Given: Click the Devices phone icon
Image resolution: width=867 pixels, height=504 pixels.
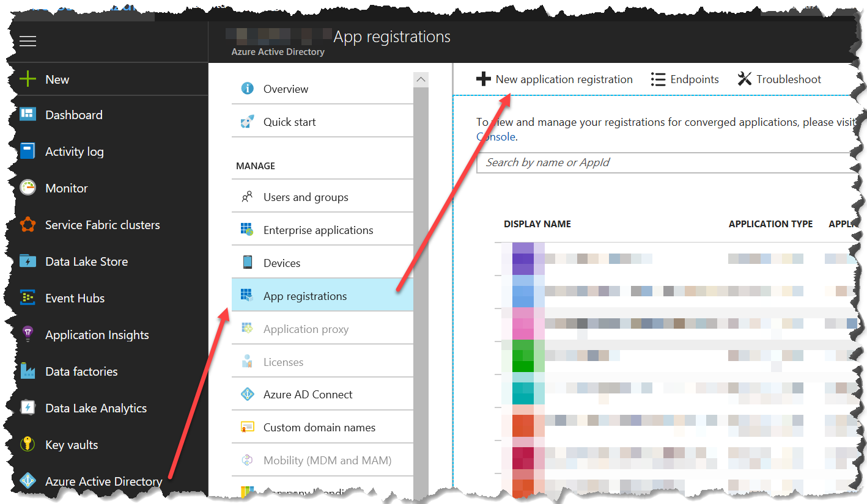Looking at the screenshot, I should [248, 263].
